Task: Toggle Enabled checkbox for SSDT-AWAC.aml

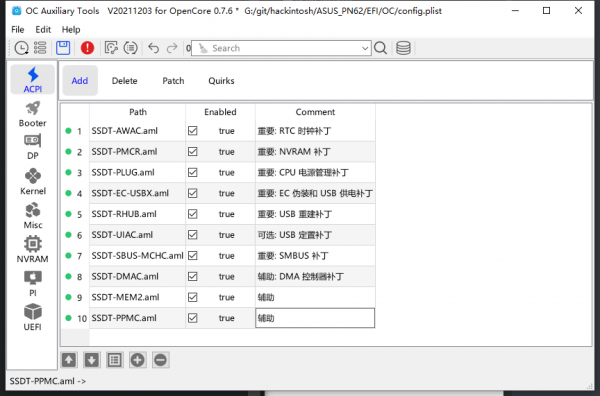Action: click(192, 131)
